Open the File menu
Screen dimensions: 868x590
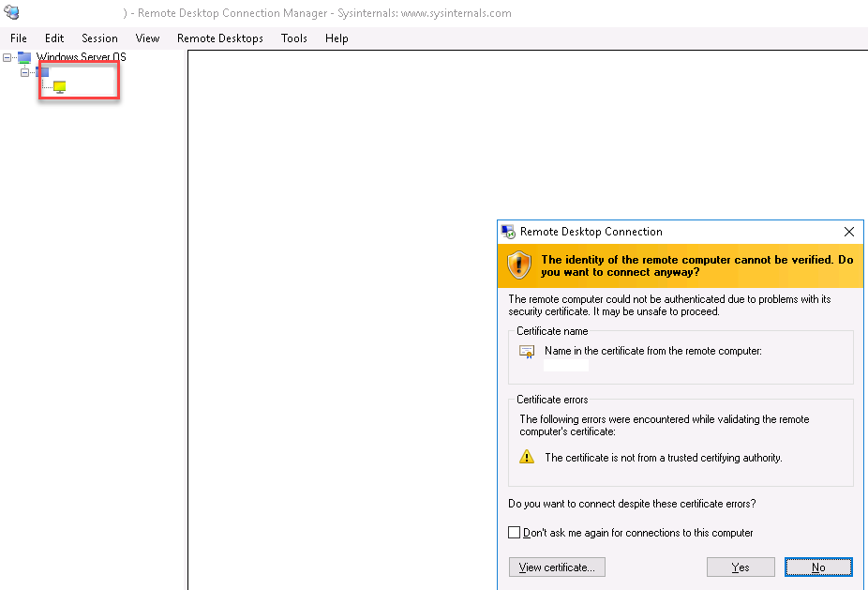click(x=18, y=38)
